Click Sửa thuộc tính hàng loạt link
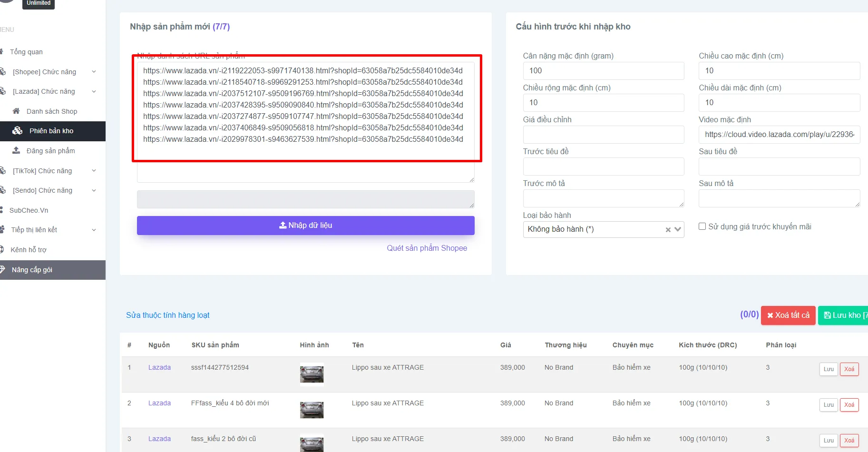 (167, 315)
